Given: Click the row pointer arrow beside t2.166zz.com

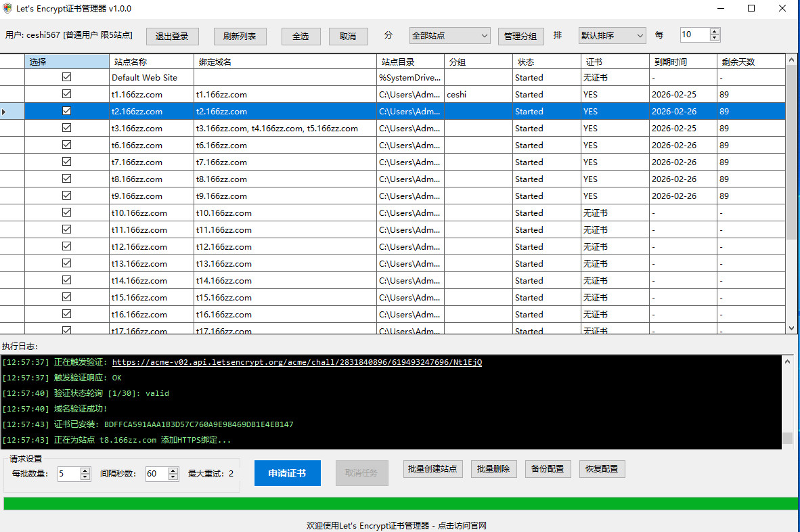Looking at the screenshot, I should click(x=4, y=112).
